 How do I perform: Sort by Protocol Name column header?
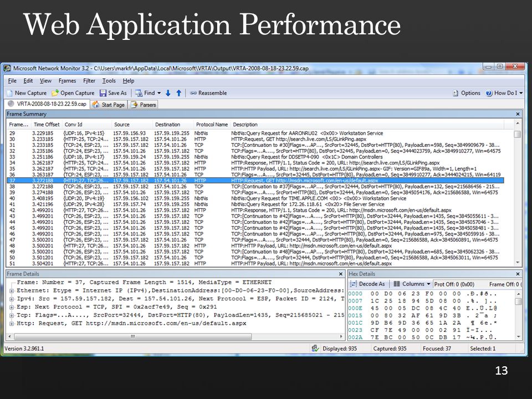pyautogui.click(x=212, y=125)
